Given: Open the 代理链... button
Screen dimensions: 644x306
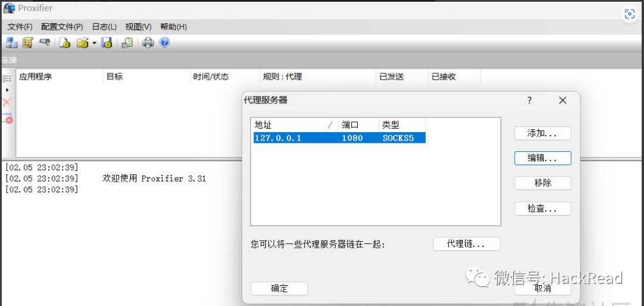Looking at the screenshot, I should click(x=466, y=244).
